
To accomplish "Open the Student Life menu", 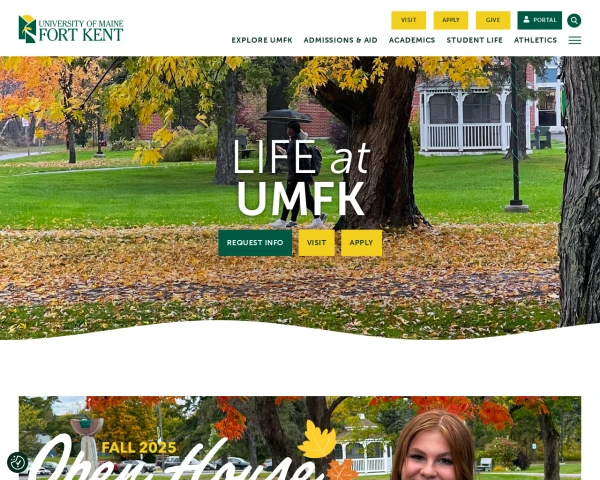I will pos(474,40).
